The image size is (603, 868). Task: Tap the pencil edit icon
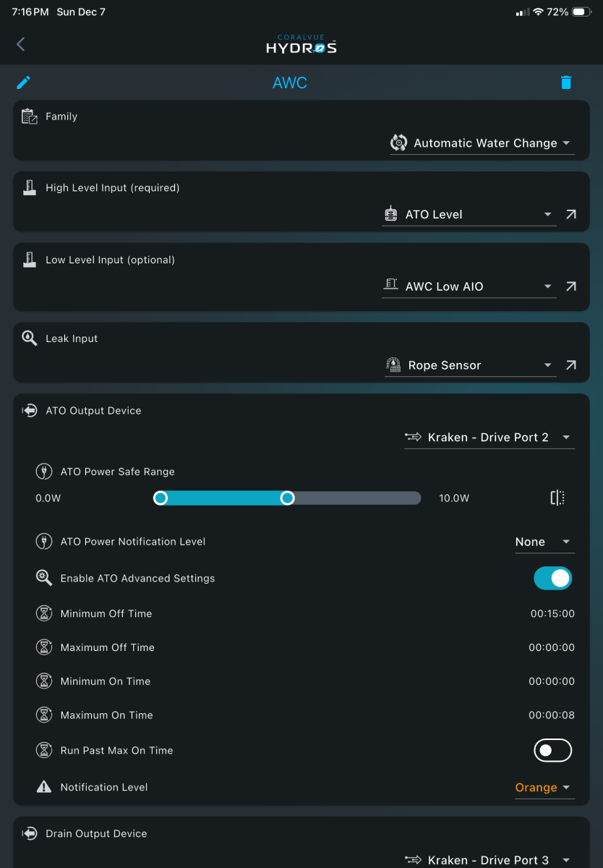[x=23, y=82]
